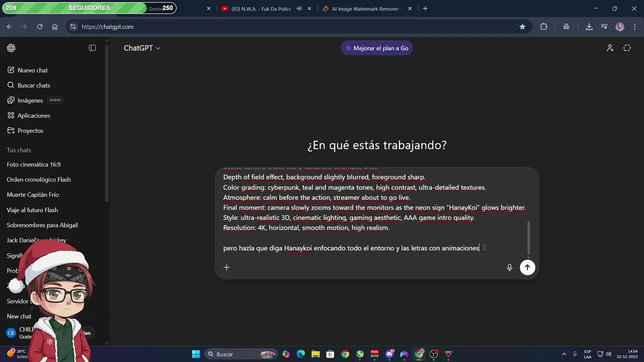Send the prompt with the up arrow button
This screenshot has width=644, height=362.
527,267
